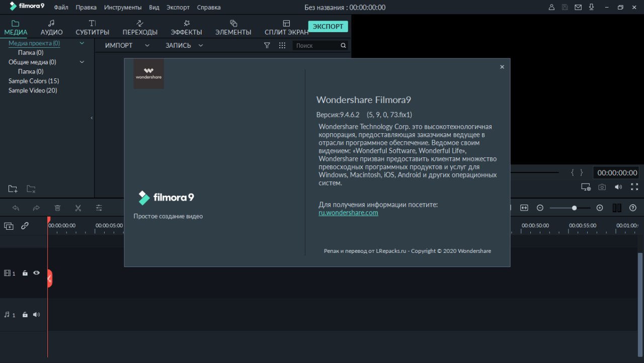The height and width of the screenshot is (363, 644).
Task: Click the preview volume speaker icon
Action: point(618,187)
